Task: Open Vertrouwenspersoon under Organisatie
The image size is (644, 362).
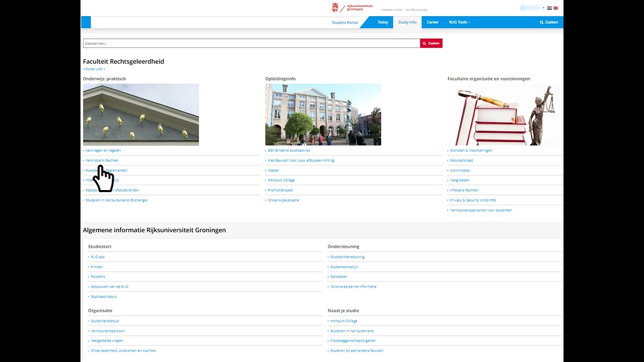Action: click(x=108, y=331)
